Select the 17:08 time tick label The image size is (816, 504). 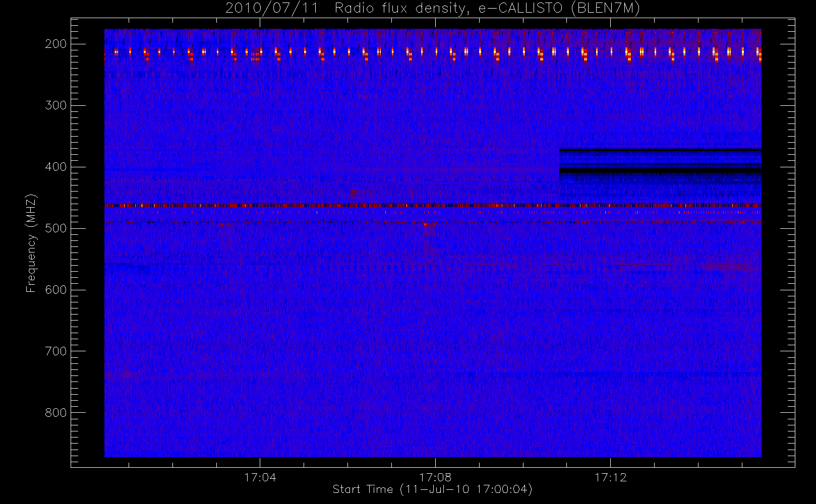click(435, 477)
